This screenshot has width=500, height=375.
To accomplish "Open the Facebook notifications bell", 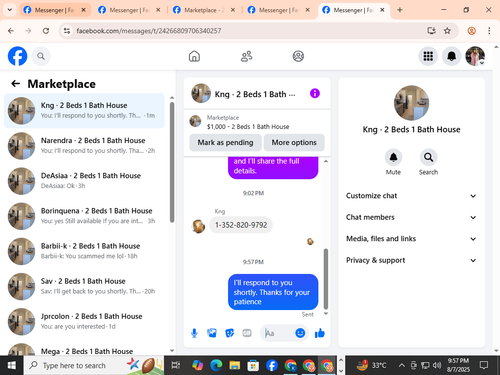I will [451, 56].
